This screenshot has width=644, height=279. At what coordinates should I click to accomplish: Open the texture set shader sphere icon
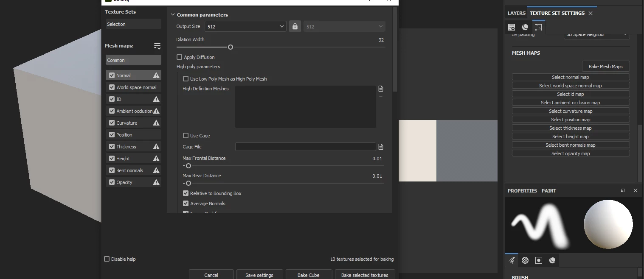pos(525,27)
